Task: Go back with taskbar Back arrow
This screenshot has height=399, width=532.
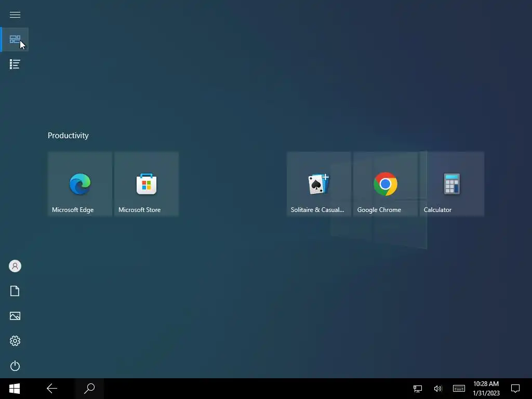Action: click(52, 389)
